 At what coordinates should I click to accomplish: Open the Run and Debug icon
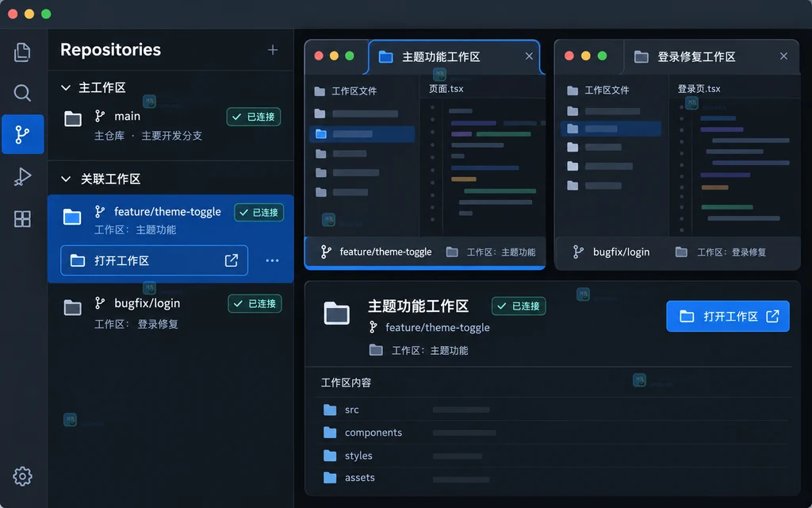22,177
